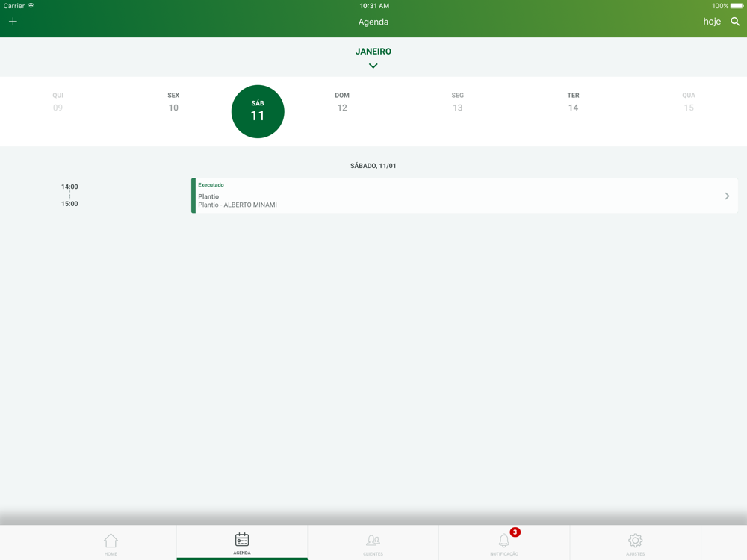Open the Plantio - ALBERTO MINAMI event
The image size is (747, 560).
(465, 196)
